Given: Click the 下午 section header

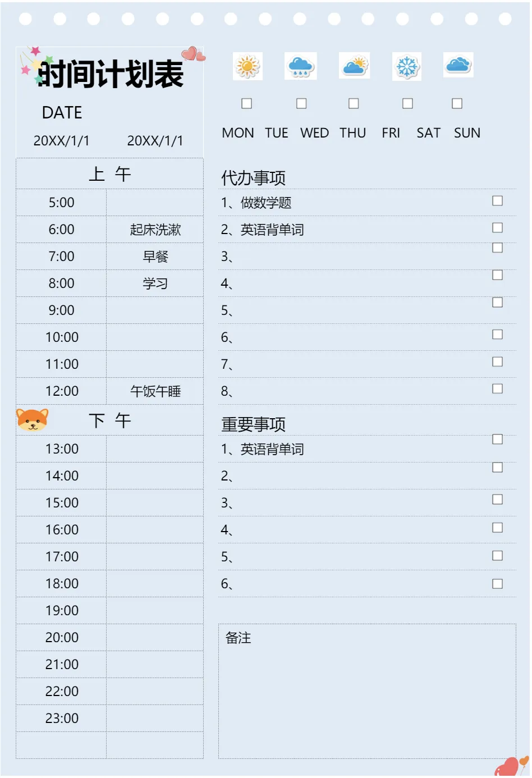Looking at the screenshot, I should [109, 420].
